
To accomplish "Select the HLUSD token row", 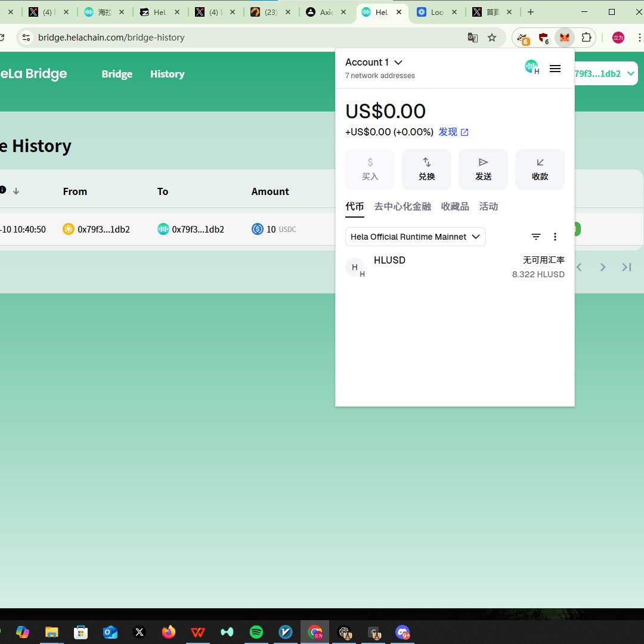I will click(454, 267).
